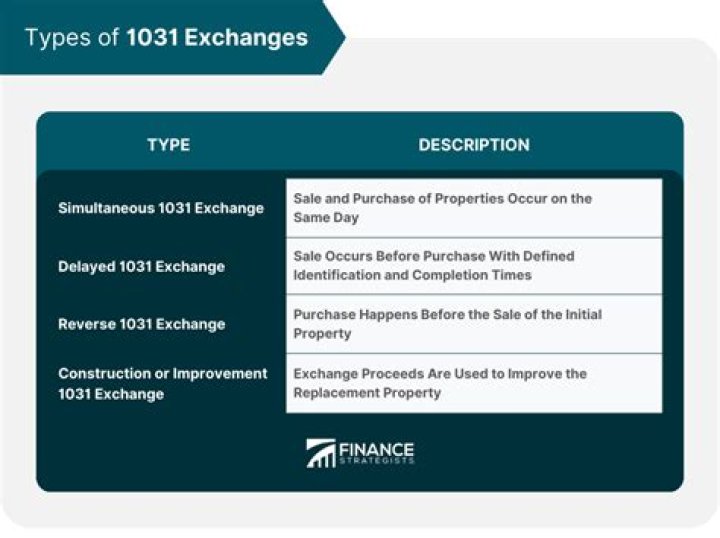Click the FINANCE wordmark text in logo
720x538 pixels.
click(x=375, y=448)
